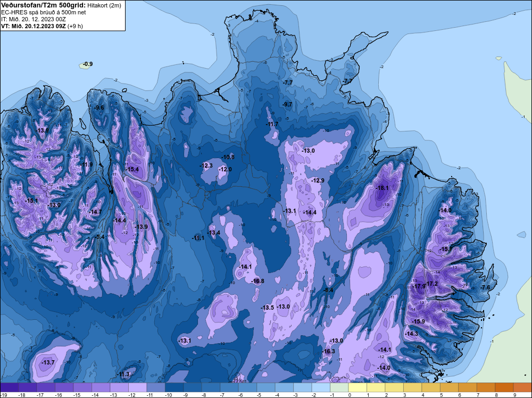
Task: Click the -11.9 temperature label
Action: point(87,164)
